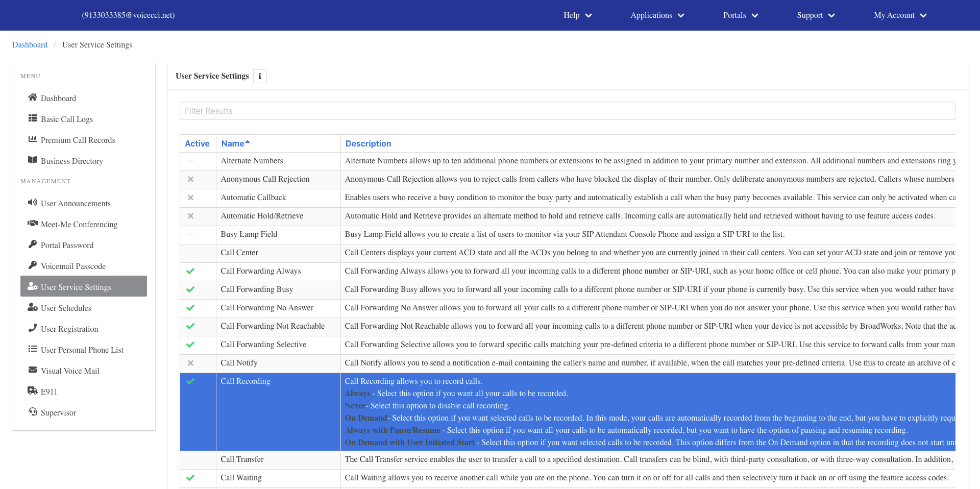The width and height of the screenshot is (980, 489).
Task: Click the Visual Voice Mail envelope icon
Action: 33,370
